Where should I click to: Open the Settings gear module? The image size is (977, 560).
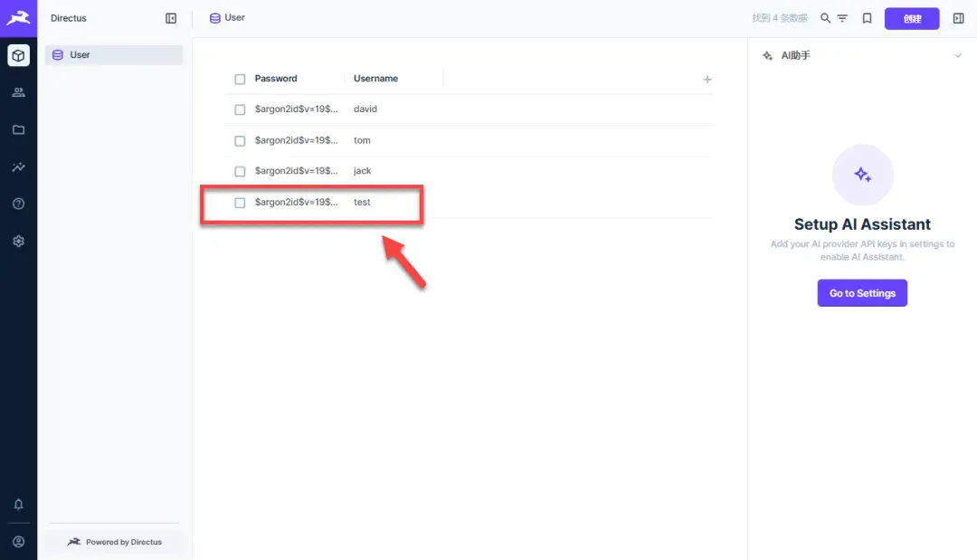tap(18, 241)
